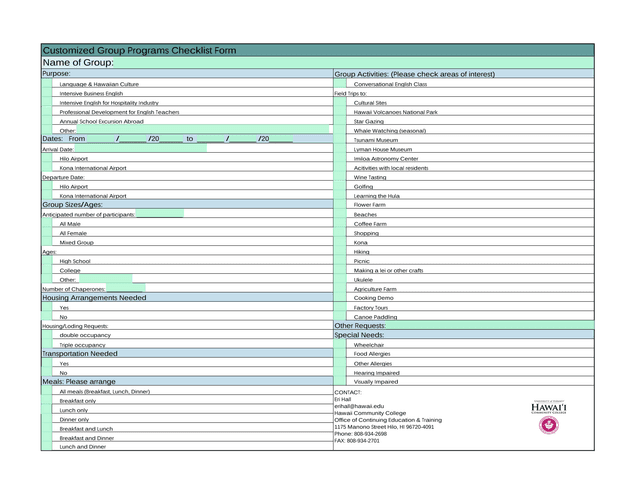This screenshot has height=494, width=640.
Task: Mark Kona International Airport under Departure Date
Action: (x=47, y=196)
